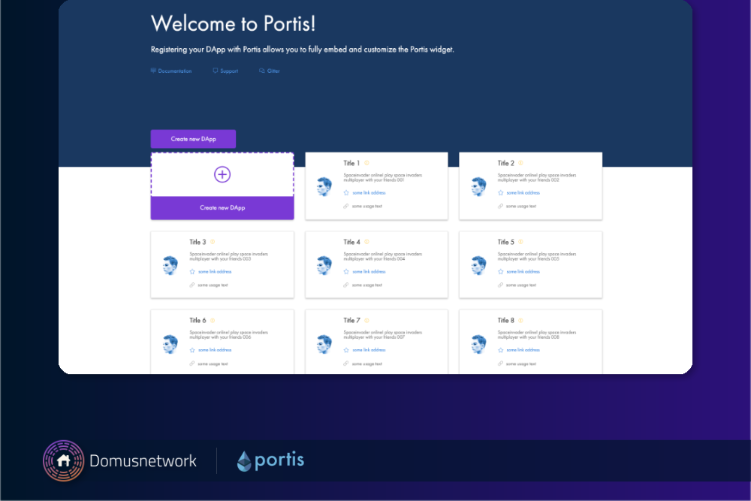Select the 'Title 7' card heading

point(352,320)
